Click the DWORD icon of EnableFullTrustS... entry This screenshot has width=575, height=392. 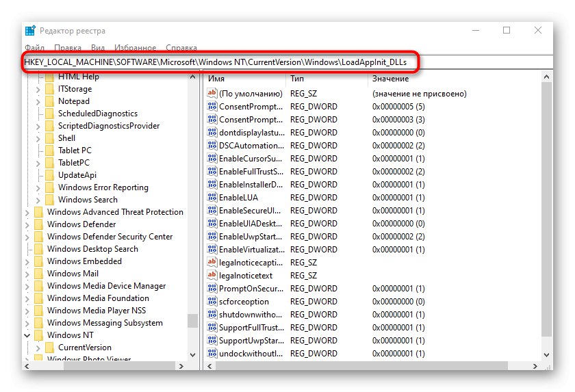point(212,171)
